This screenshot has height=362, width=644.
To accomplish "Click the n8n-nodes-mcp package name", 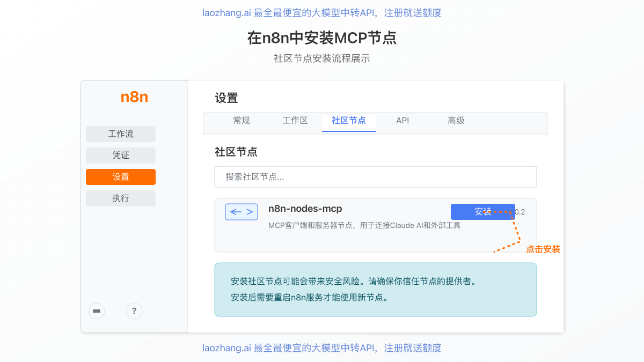I will 305,209.
